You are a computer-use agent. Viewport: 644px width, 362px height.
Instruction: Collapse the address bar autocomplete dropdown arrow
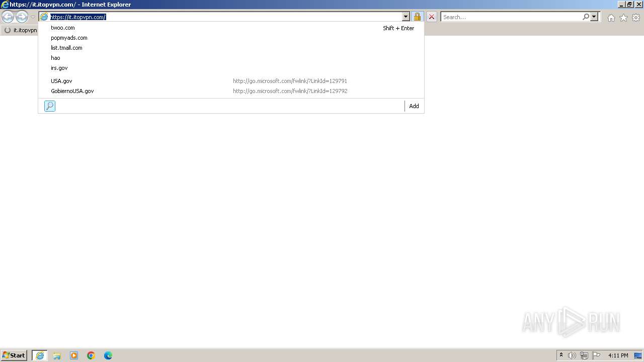(406, 17)
